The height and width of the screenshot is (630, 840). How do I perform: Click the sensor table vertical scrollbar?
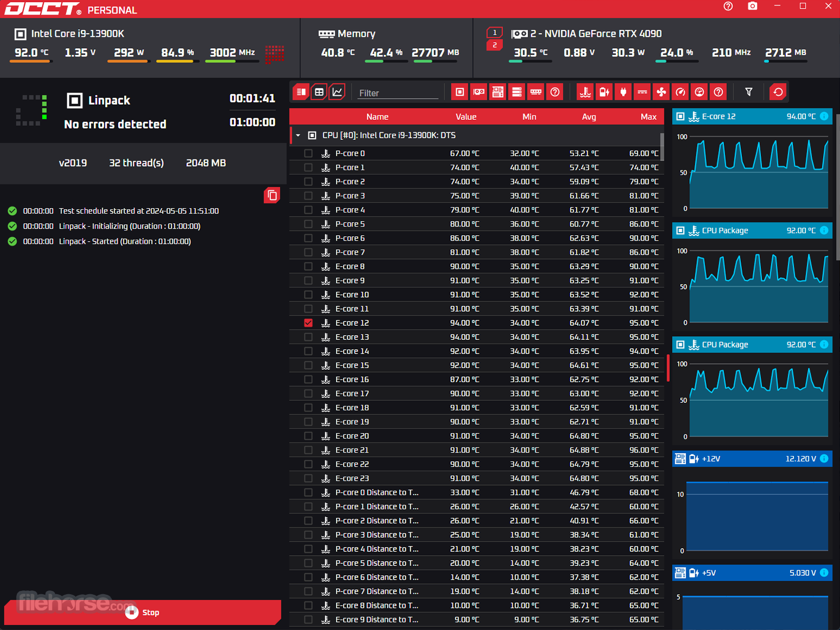coord(662,146)
